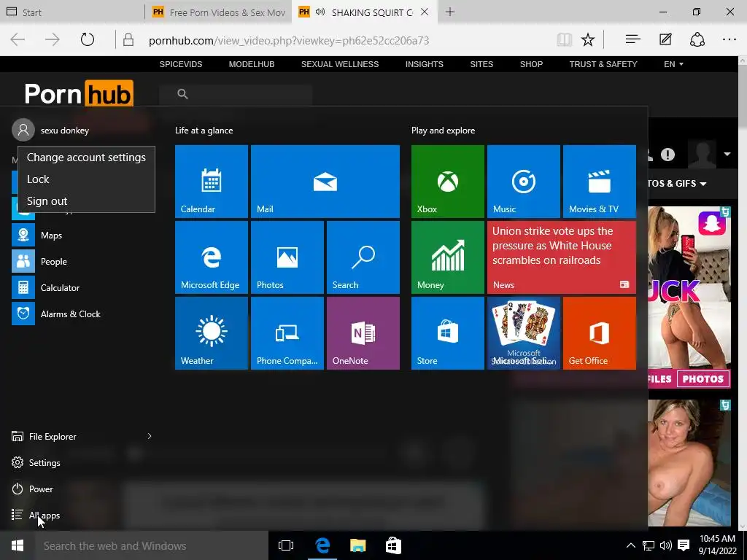747x560 pixels.
Task: Open the EN language dropdown
Action: pyautogui.click(x=673, y=64)
